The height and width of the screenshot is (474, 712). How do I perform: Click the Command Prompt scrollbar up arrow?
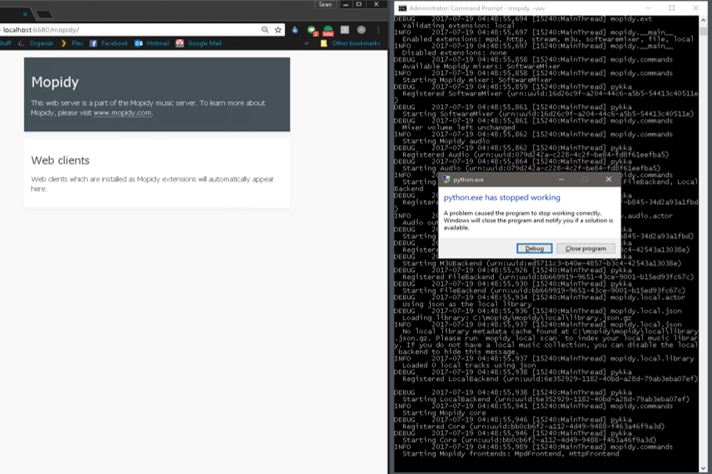click(703, 20)
